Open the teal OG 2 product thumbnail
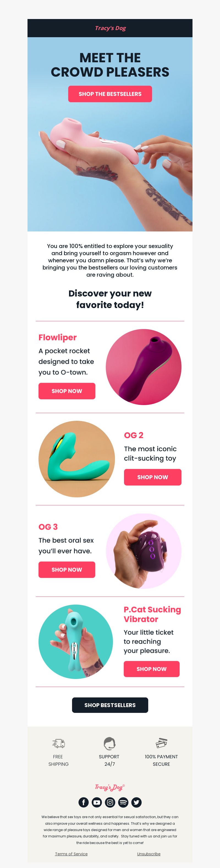Screen dimensions: 220x868 pos(77,459)
